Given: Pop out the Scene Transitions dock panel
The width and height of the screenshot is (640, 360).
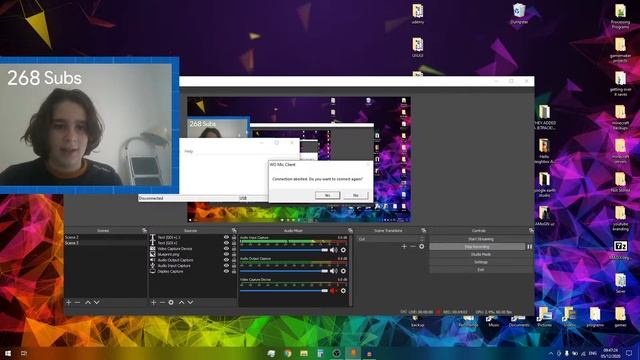Looking at the screenshot, I should point(423,231).
